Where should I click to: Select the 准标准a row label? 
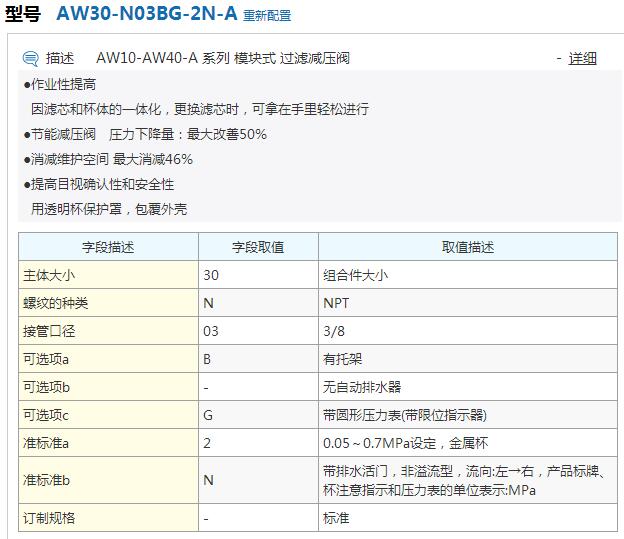pyautogui.click(x=108, y=443)
